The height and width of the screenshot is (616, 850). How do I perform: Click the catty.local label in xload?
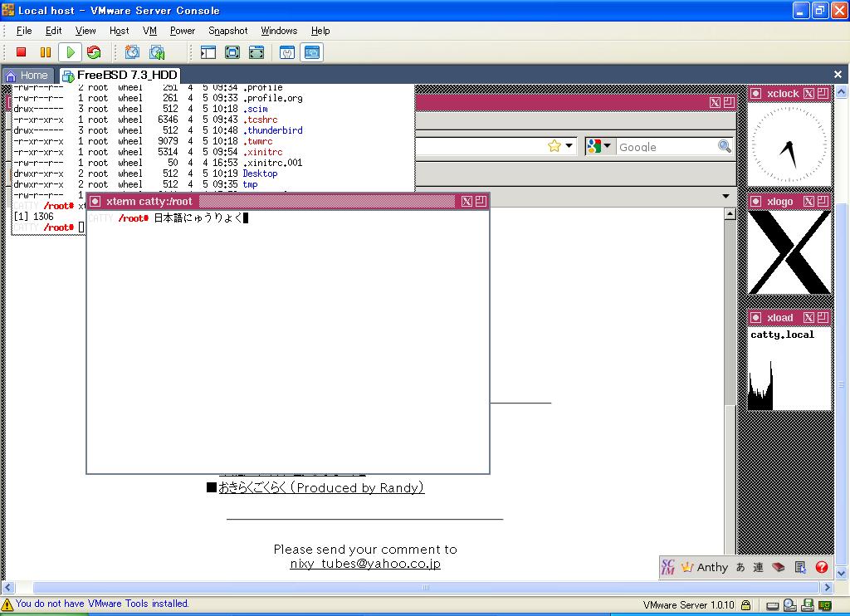782,335
